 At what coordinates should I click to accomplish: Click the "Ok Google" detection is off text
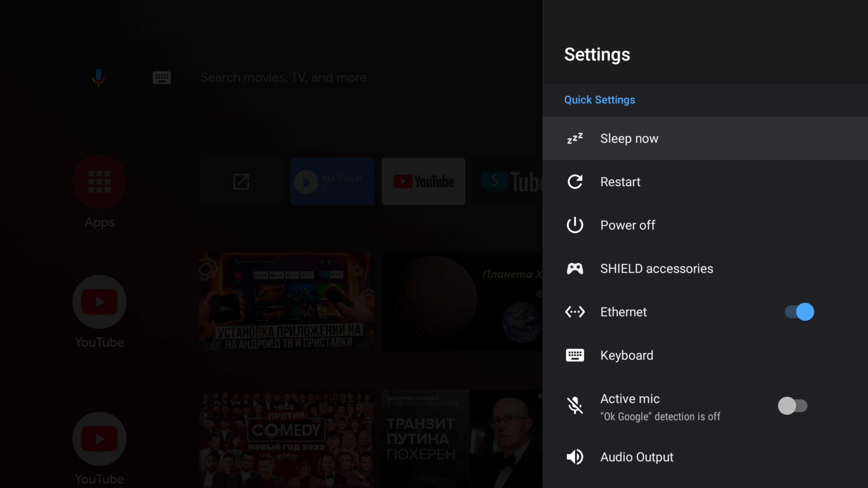coord(660,417)
